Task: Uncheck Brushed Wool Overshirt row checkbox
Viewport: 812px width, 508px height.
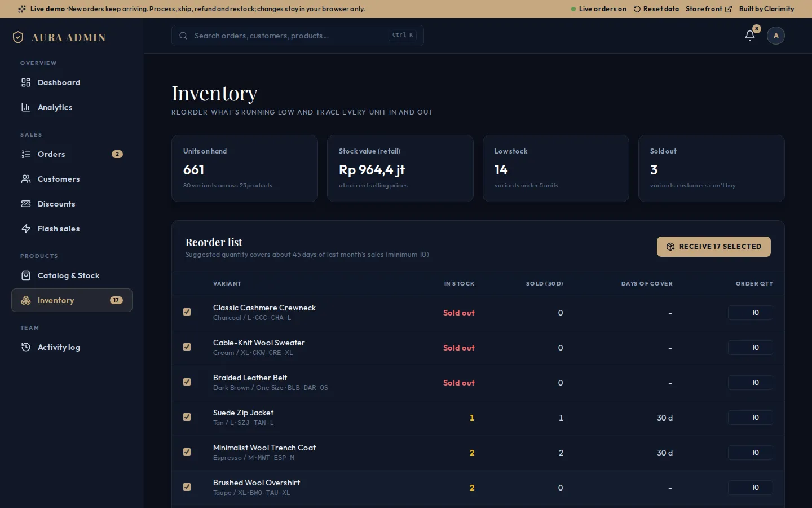Action: pos(187,487)
